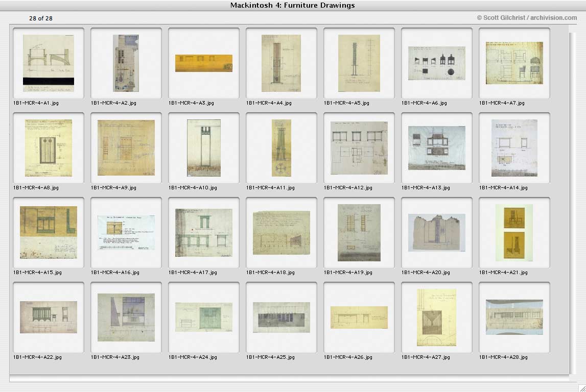Select the file name "1B1-MCR-4-A27.jpg"

pos(426,357)
